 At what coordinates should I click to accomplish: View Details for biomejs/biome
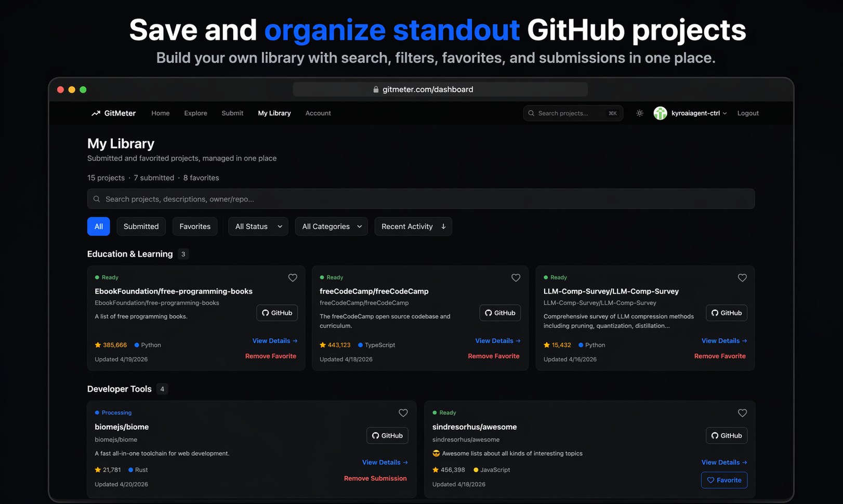pyautogui.click(x=385, y=462)
